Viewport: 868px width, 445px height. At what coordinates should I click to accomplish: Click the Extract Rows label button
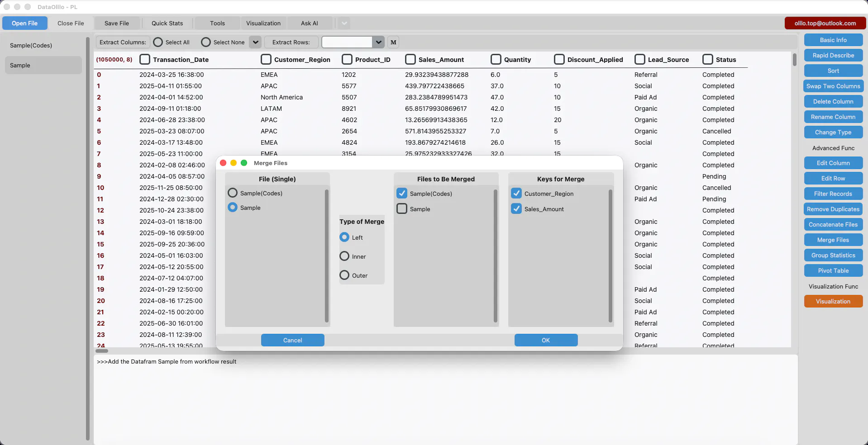tap(291, 42)
